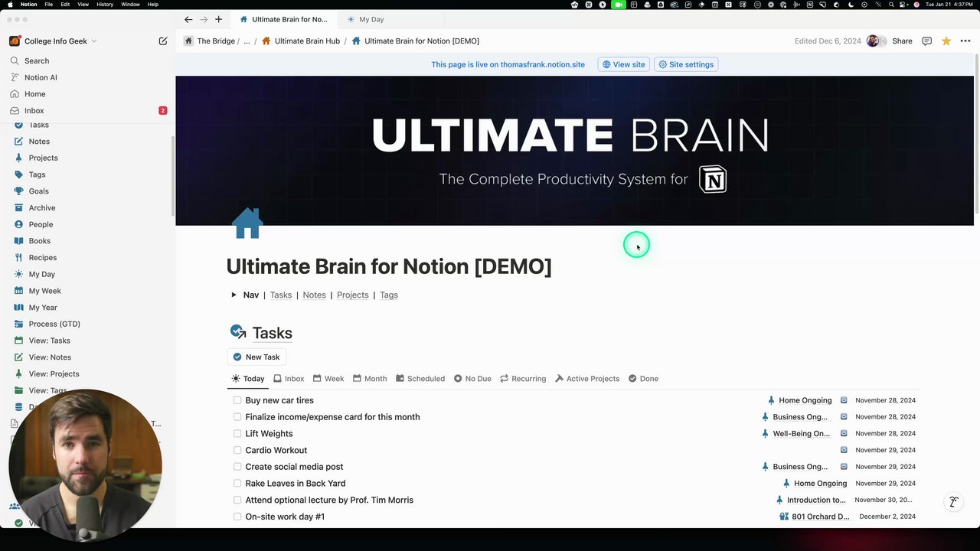Check the Rake Leaves in Back Yard box
This screenshot has width=980, height=551.
tap(237, 484)
